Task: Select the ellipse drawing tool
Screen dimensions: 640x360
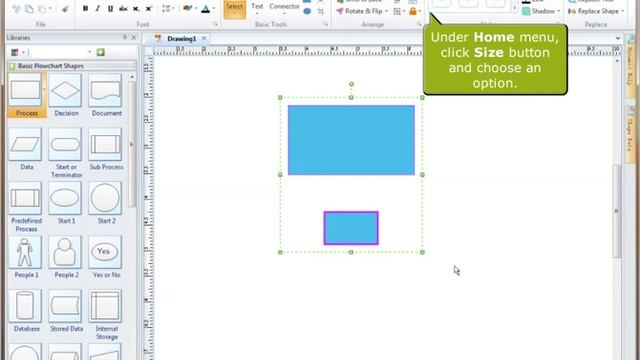Action: [x=307, y=11]
